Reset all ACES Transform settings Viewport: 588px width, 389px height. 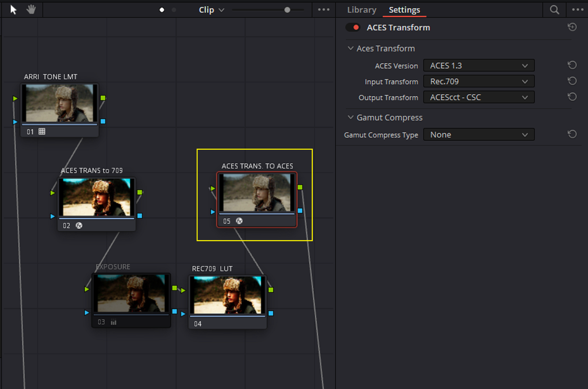click(x=572, y=27)
